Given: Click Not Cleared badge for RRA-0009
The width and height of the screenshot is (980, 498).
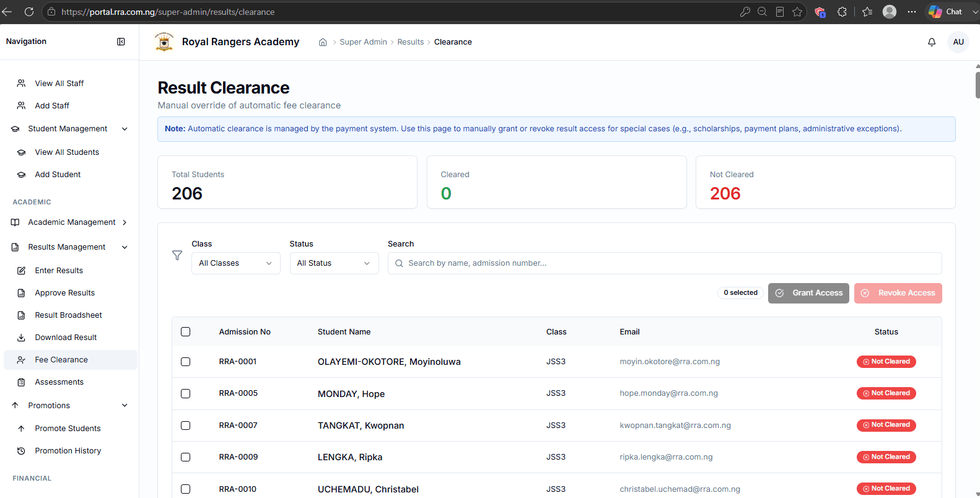Looking at the screenshot, I should pos(886,457).
